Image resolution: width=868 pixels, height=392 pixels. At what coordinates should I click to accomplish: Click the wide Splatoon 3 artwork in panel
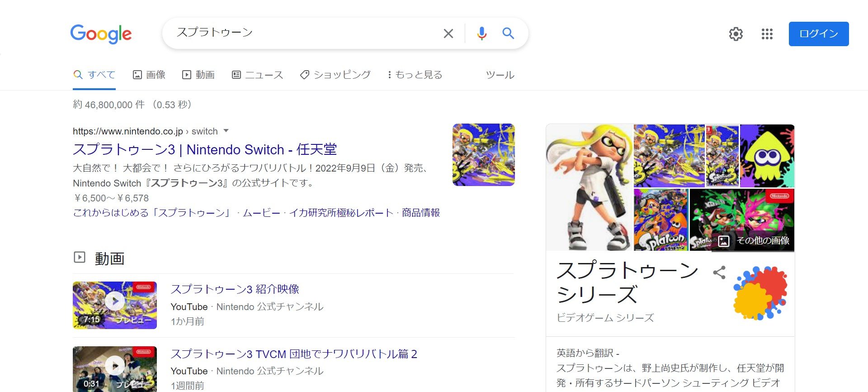tap(669, 156)
